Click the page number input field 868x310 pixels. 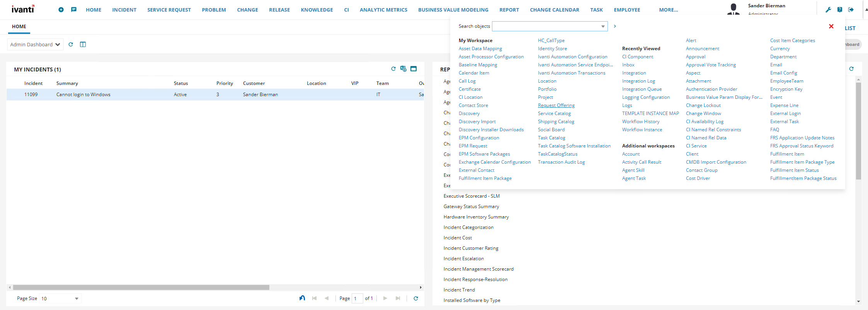point(357,298)
